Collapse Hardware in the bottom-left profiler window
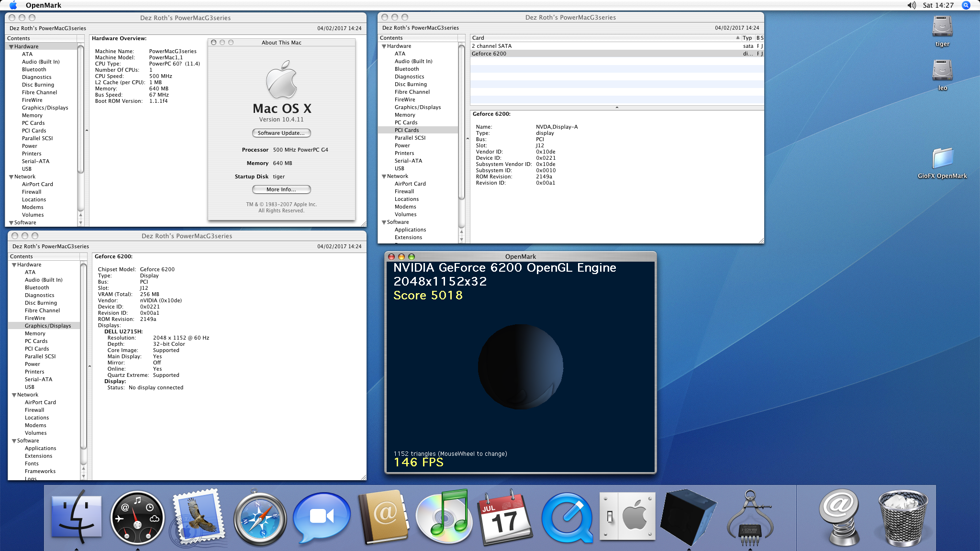 [x=14, y=265]
